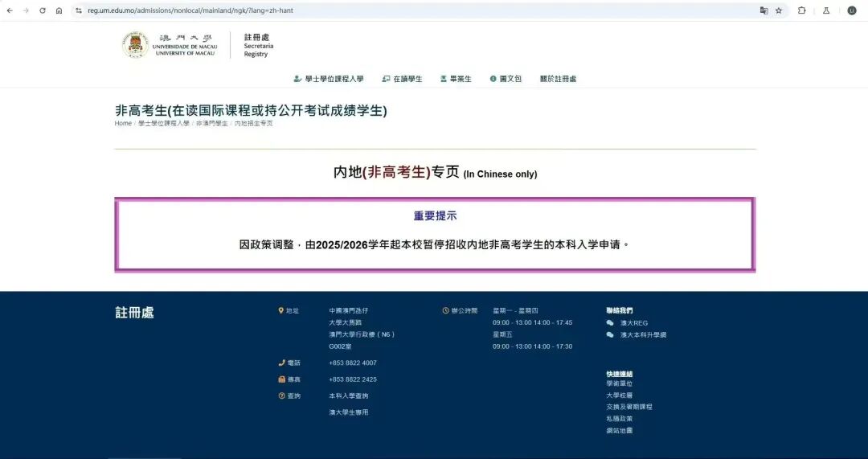Reload the page with refresh icon
The image size is (868, 459).
[x=42, y=10]
